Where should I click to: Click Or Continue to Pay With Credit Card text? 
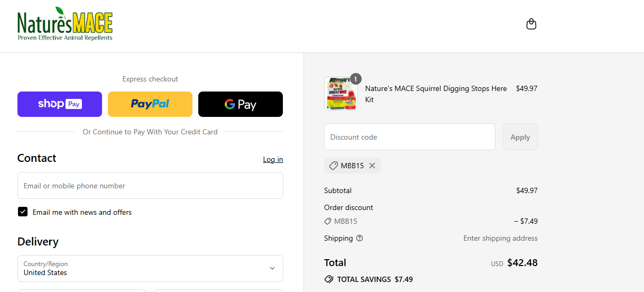coord(150,132)
